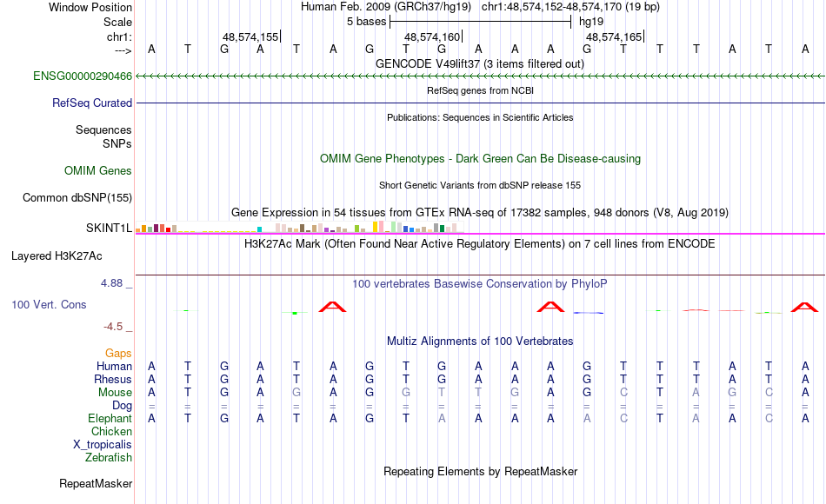Viewport: 826px width, 504px height.
Task: Open the SKINT1L GTEx expression label
Action: pyautogui.click(x=109, y=228)
